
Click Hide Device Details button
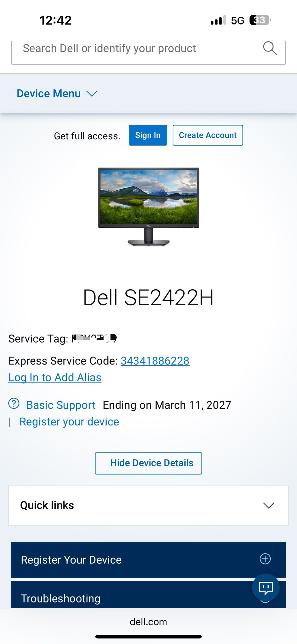pos(148,463)
